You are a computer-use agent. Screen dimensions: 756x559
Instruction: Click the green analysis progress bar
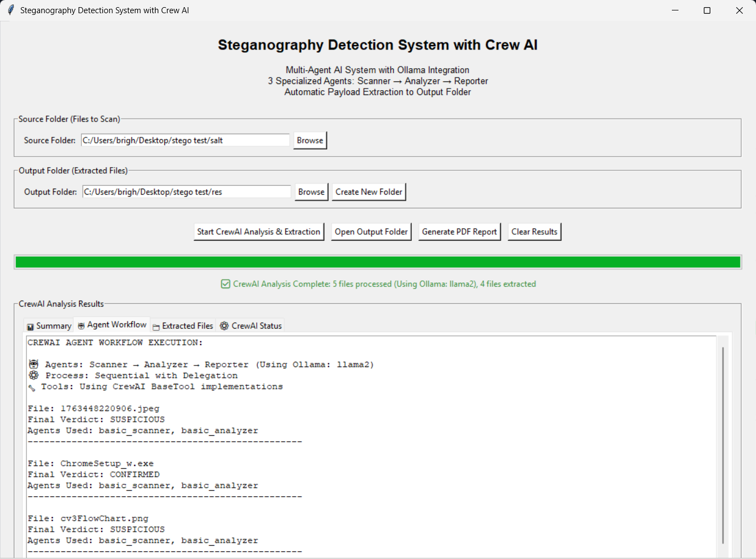point(378,262)
